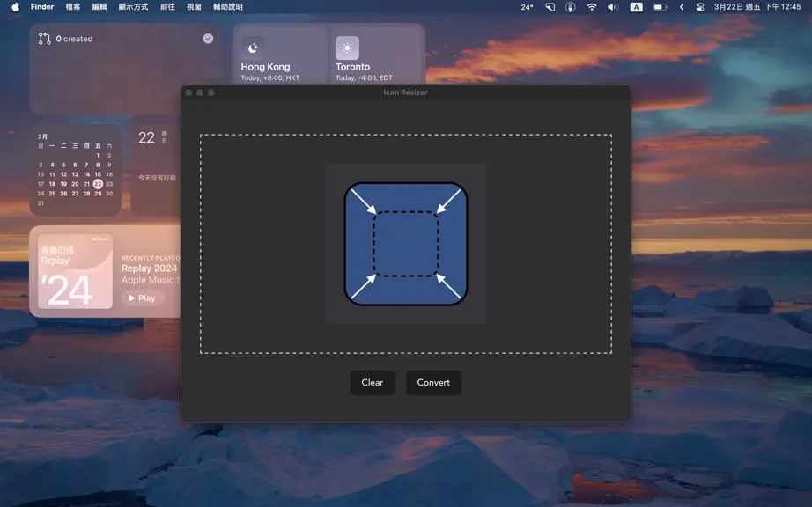Click the tag-shaped menu bar icon

coord(550,7)
